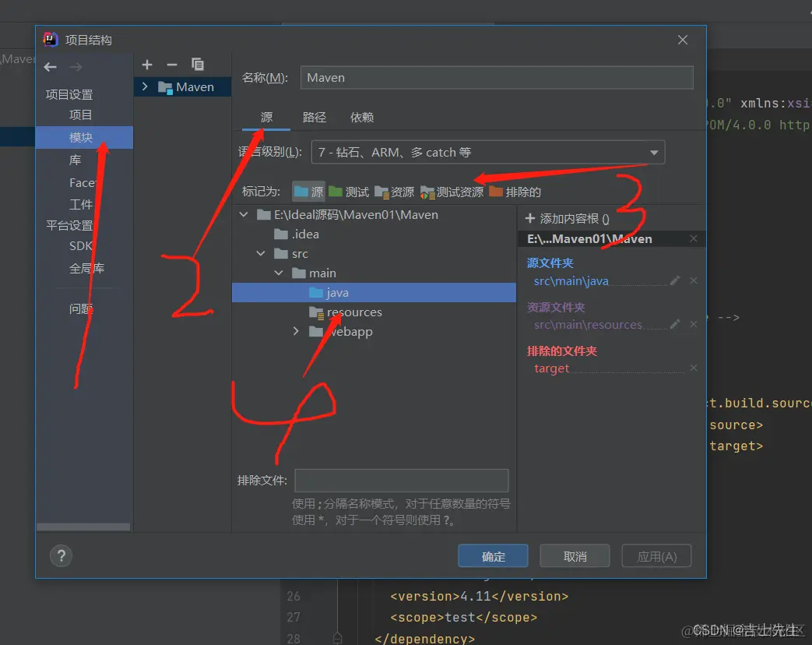
Task: Close the 项目结构 dialog
Action: (x=683, y=40)
